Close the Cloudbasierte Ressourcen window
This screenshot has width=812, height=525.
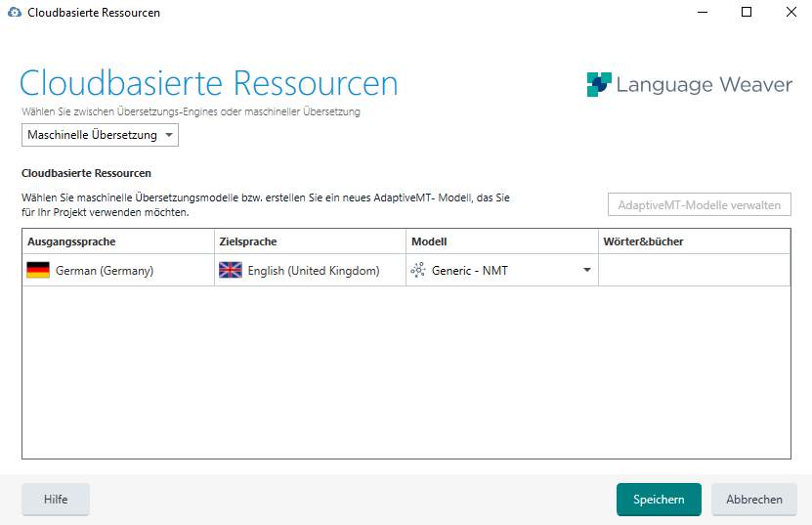tap(791, 12)
